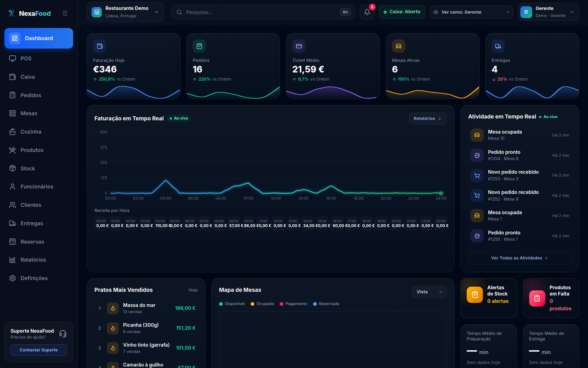The width and height of the screenshot is (588, 368).
Task: Click the flame icon beside Picanha (300g)
Action: (x=113, y=328)
